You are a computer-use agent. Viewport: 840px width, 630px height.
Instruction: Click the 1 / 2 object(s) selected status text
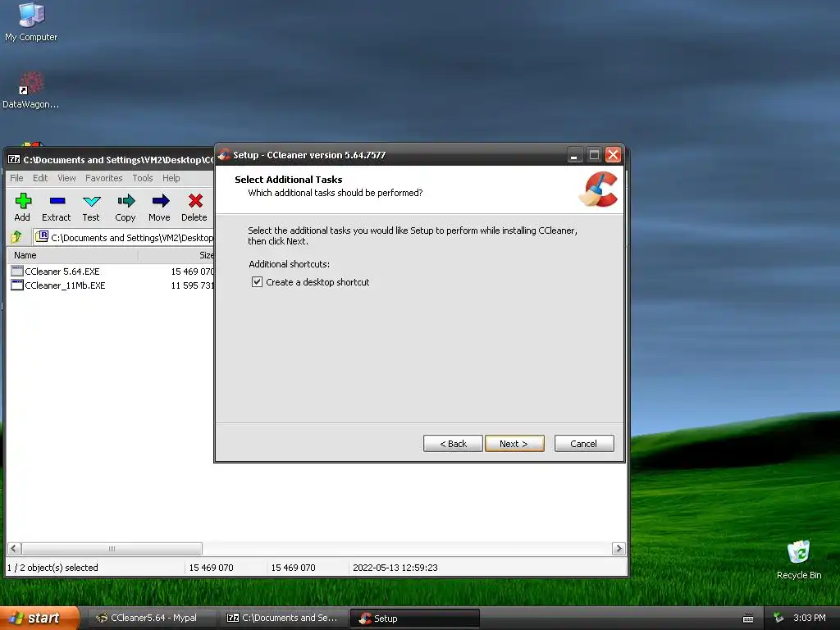click(x=52, y=568)
